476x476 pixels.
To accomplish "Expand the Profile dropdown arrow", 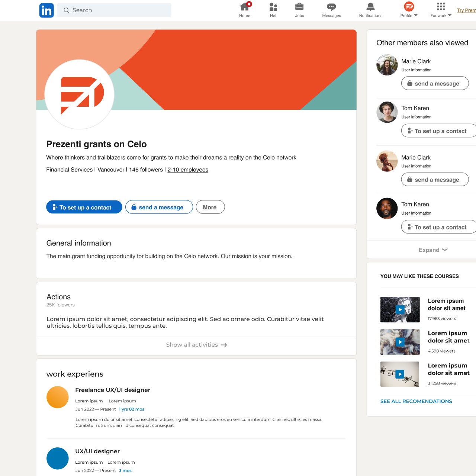I will (x=416, y=15).
